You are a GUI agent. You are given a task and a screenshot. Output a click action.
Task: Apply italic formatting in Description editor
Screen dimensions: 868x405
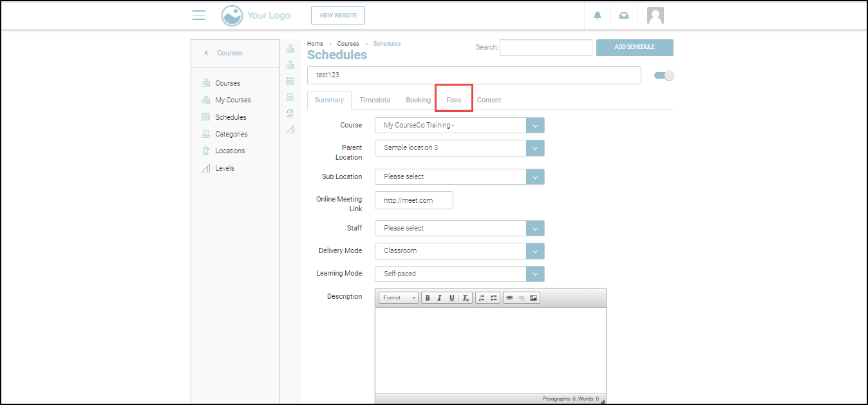439,298
